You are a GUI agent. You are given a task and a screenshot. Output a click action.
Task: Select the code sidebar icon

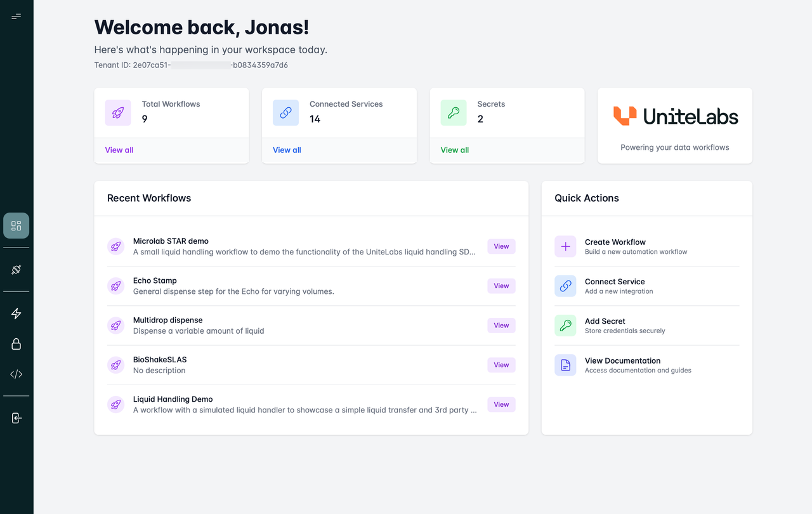[15, 374]
